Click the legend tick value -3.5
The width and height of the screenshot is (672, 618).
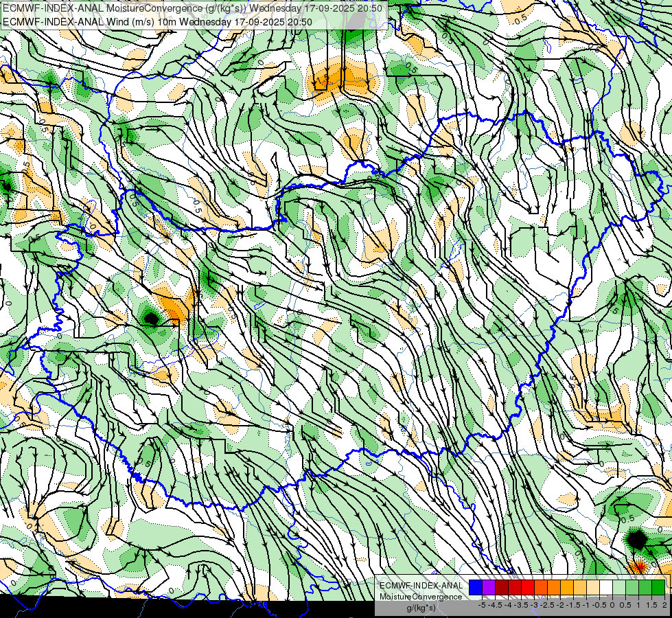point(521,605)
